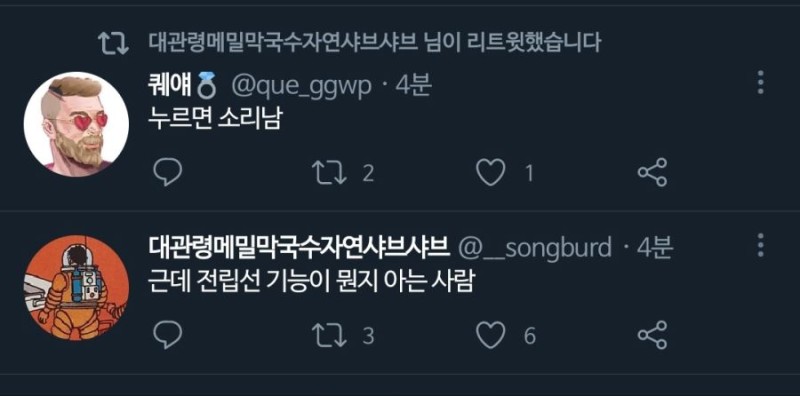Screen dimensions: 800x396
Task: Share the songburd tweet
Action: pos(653,335)
